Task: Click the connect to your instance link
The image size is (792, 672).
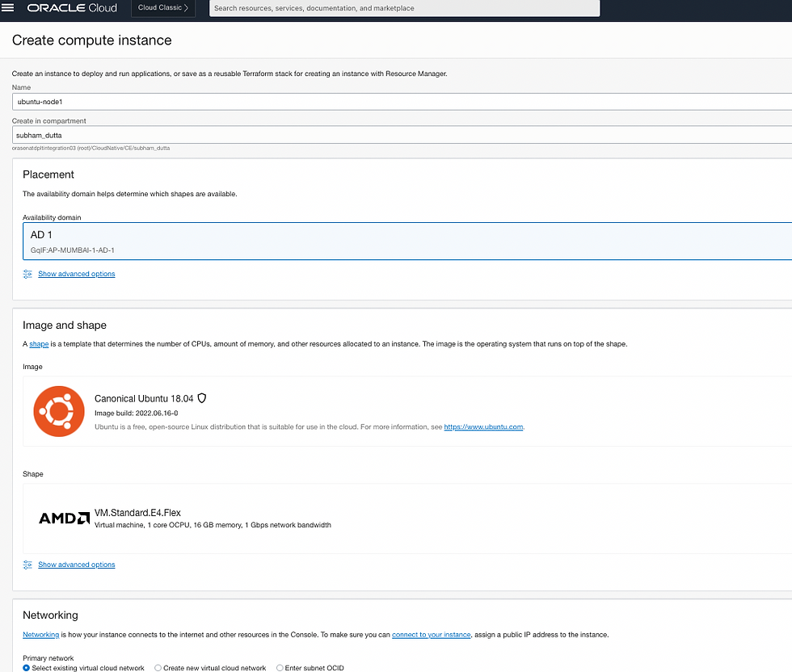Action: click(x=431, y=635)
